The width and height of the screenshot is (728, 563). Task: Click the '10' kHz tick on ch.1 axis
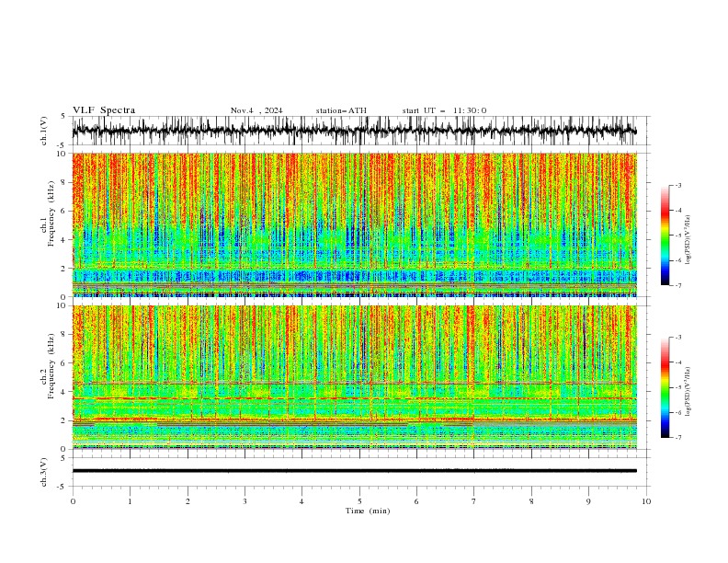click(62, 154)
